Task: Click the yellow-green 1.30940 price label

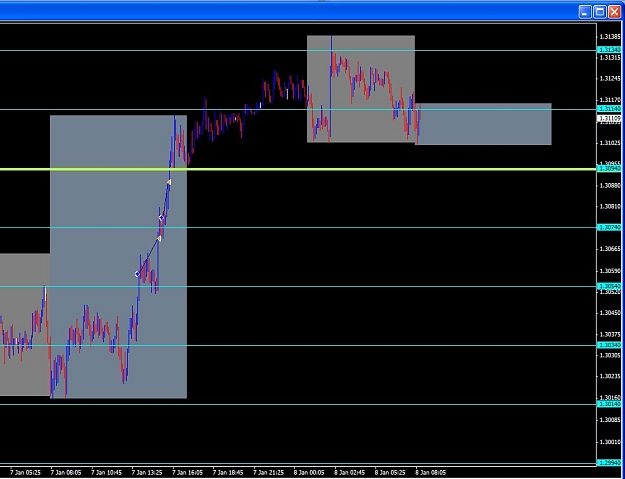Action: point(609,169)
